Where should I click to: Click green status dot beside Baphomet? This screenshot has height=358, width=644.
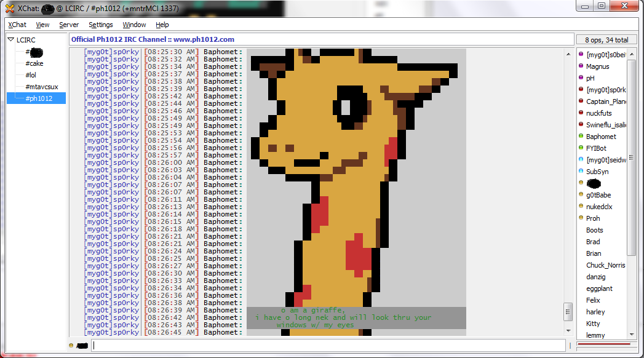pyautogui.click(x=581, y=136)
